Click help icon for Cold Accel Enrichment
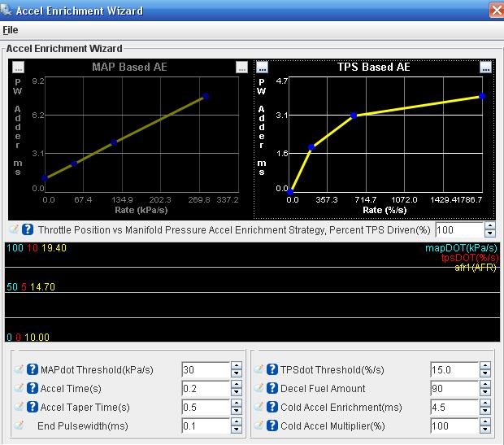The width and height of the screenshot is (504, 445). [x=272, y=407]
